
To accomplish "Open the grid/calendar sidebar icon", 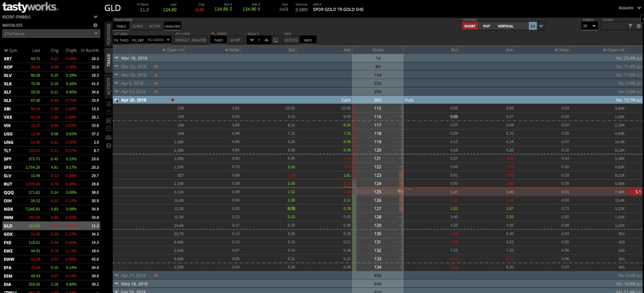I will 109,120.
